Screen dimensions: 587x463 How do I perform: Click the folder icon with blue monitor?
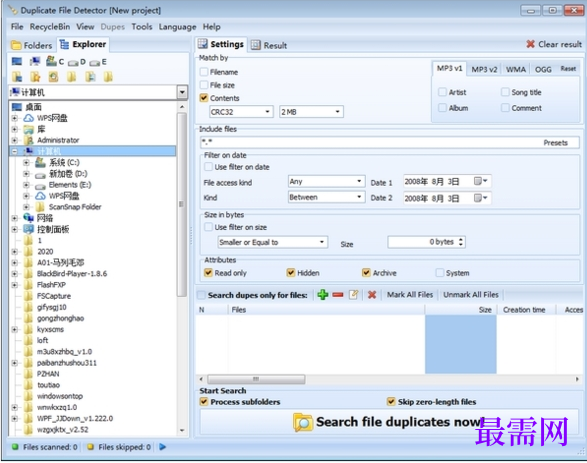pyautogui.click(x=17, y=77)
